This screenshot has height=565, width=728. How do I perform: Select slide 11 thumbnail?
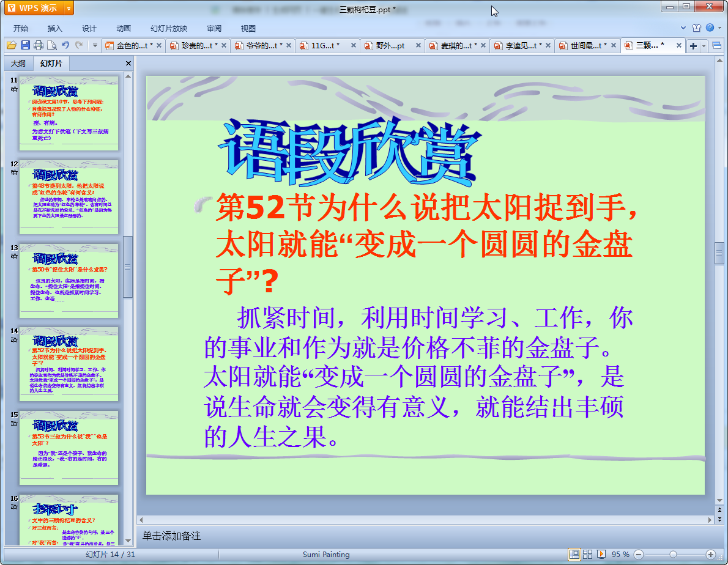[69, 113]
